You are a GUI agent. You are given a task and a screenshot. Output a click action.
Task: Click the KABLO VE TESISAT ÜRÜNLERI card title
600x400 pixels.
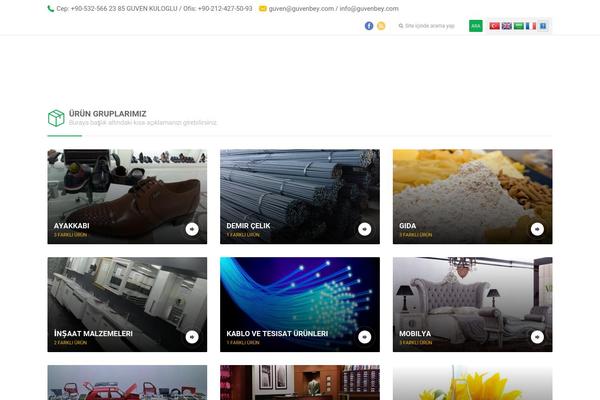tap(277, 333)
